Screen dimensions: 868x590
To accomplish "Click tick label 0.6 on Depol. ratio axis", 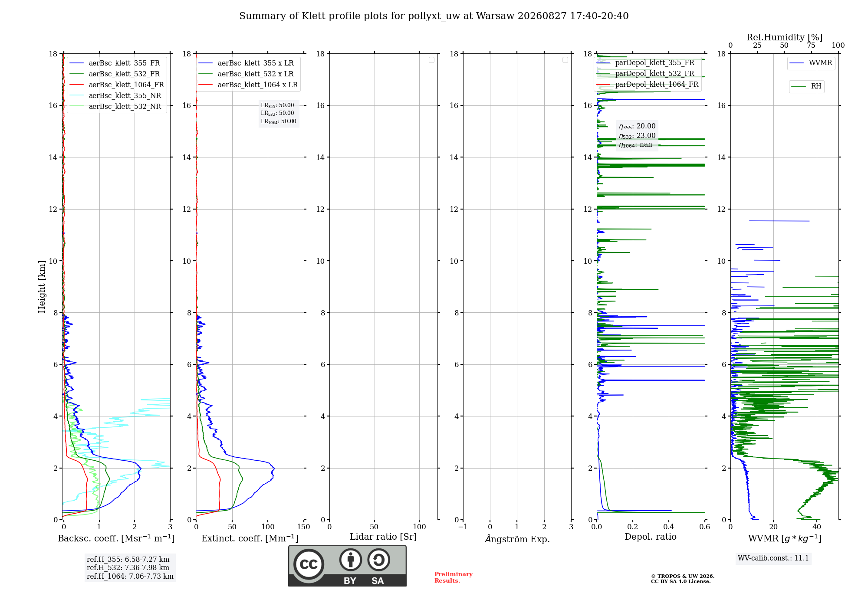I will point(705,527).
